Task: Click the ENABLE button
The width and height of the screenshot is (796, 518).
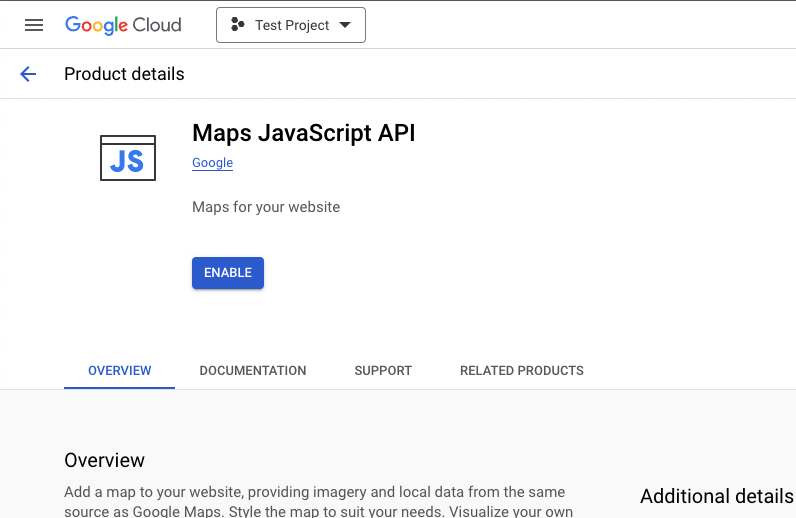Action: [x=228, y=273]
